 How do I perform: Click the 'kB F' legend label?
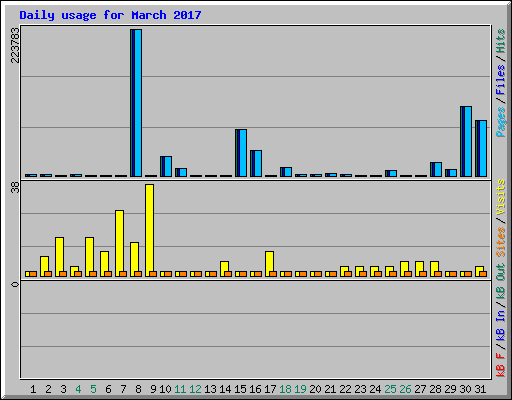tap(500, 364)
